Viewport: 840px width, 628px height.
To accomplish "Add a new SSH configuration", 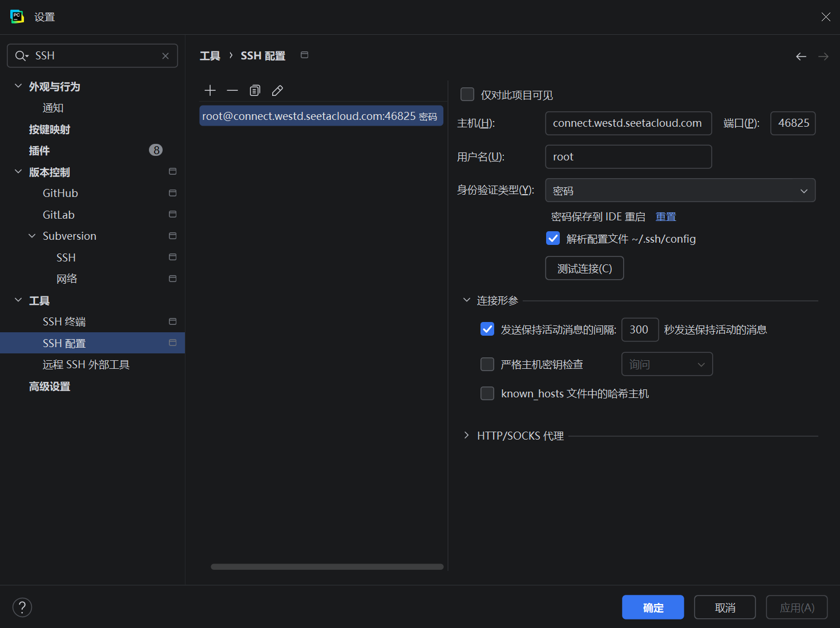I will click(x=209, y=90).
